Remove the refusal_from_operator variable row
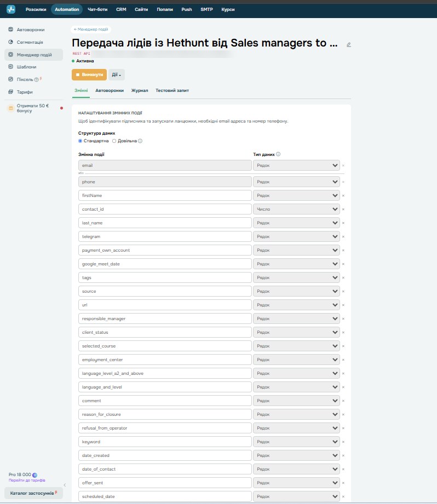Viewport: 437px width, 504px height. coord(343,428)
